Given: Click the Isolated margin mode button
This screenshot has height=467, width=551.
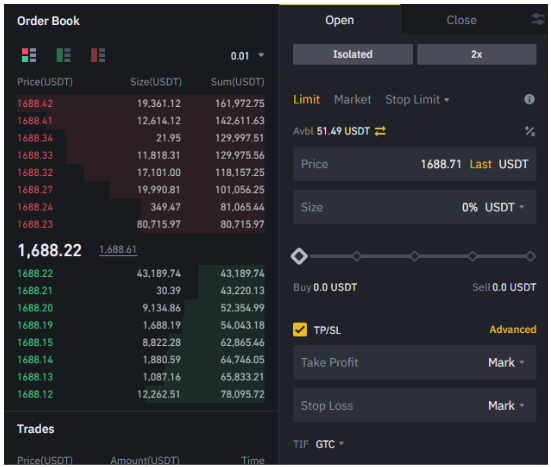Looking at the screenshot, I should pos(353,54).
